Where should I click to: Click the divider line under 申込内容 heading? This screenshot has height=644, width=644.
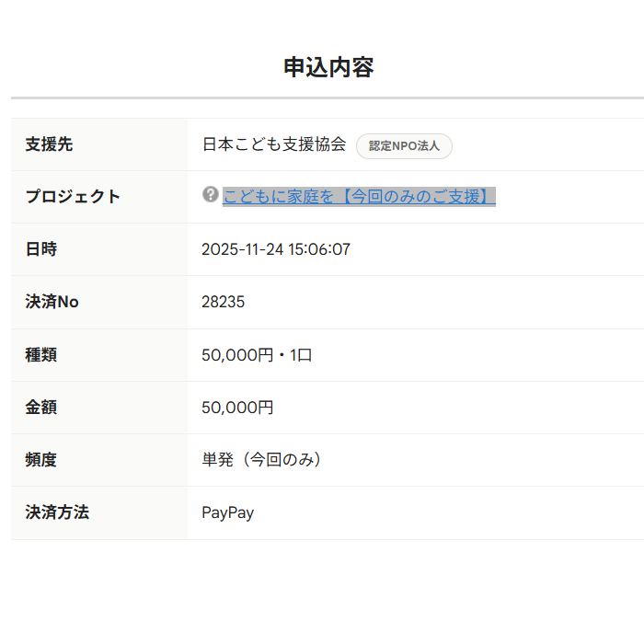[328, 98]
